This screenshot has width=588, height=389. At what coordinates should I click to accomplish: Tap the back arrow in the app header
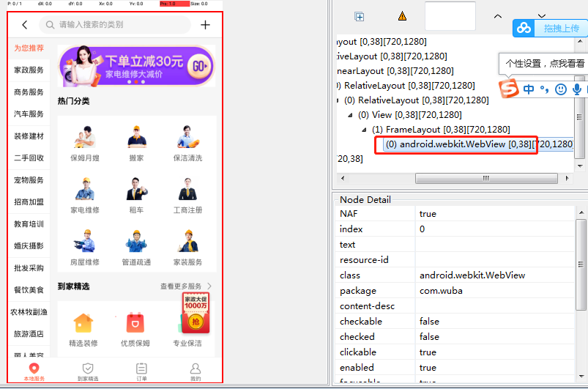pos(25,25)
